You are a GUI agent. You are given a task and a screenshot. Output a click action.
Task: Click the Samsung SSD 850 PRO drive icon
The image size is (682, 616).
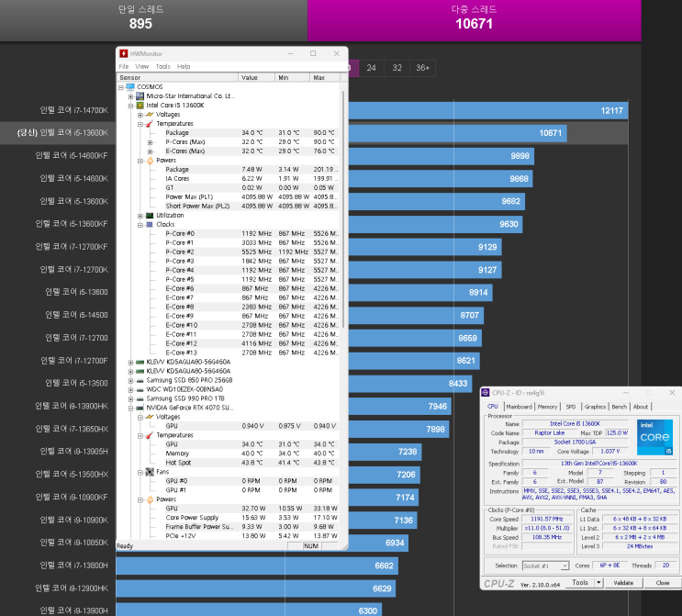(140, 380)
